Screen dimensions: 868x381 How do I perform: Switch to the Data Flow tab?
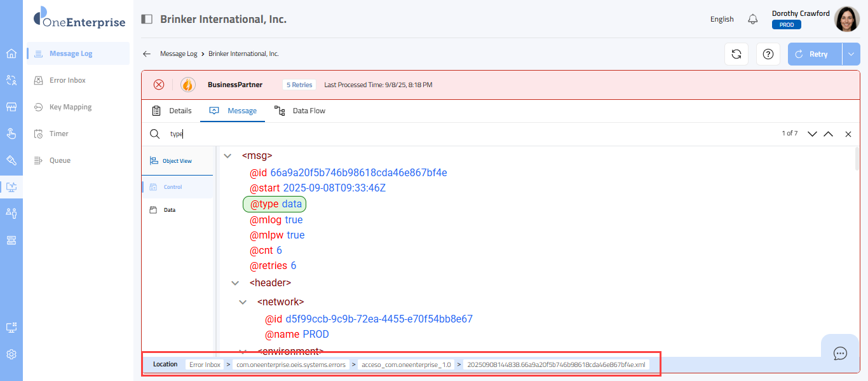[300, 111]
